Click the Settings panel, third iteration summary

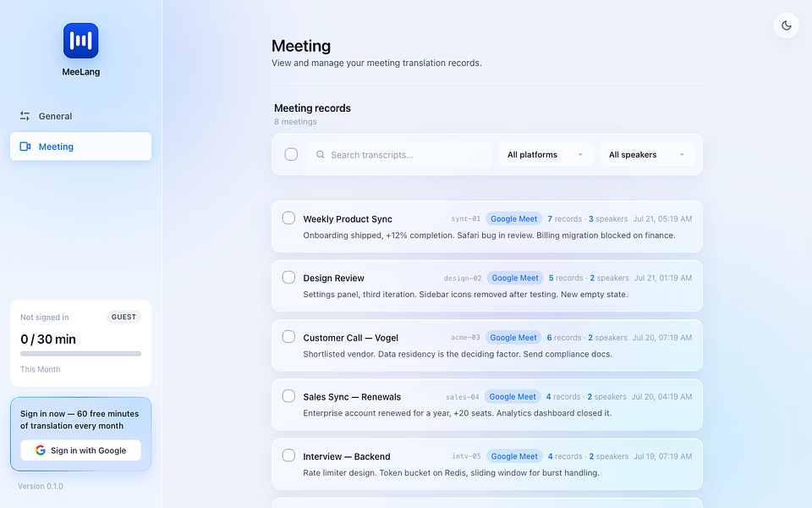[465, 295]
